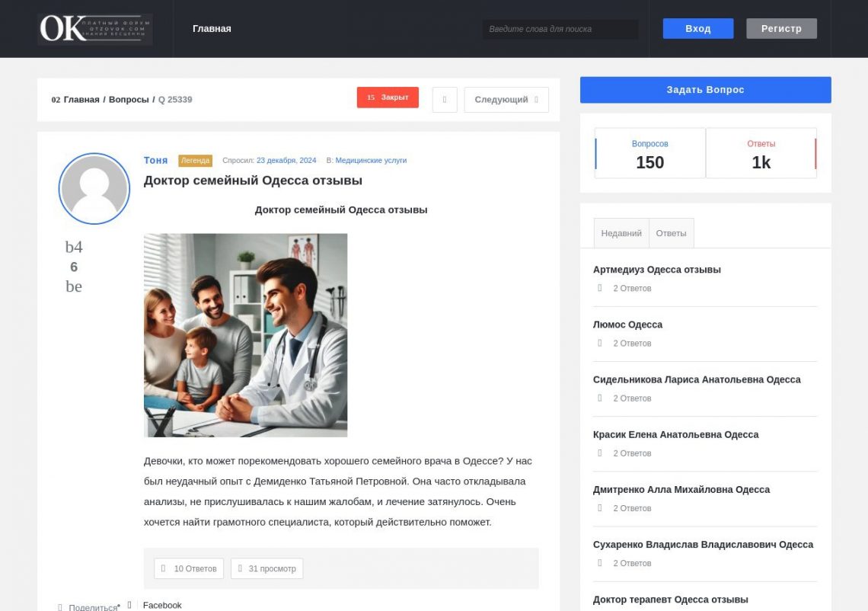The image size is (868, 611).
Task: Click answers icon under Сухаренко Владислав Владиславович
Action: click(x=599, y=563)
